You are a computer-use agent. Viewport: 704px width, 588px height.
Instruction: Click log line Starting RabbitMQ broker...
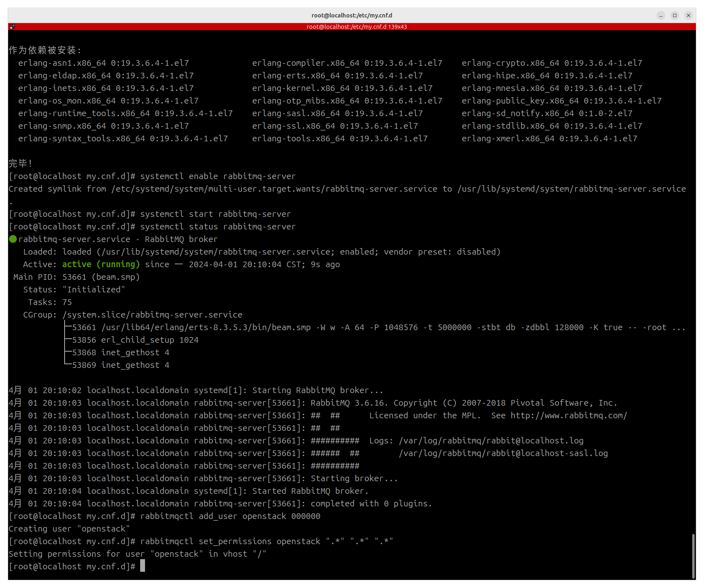tap(196, 391)
